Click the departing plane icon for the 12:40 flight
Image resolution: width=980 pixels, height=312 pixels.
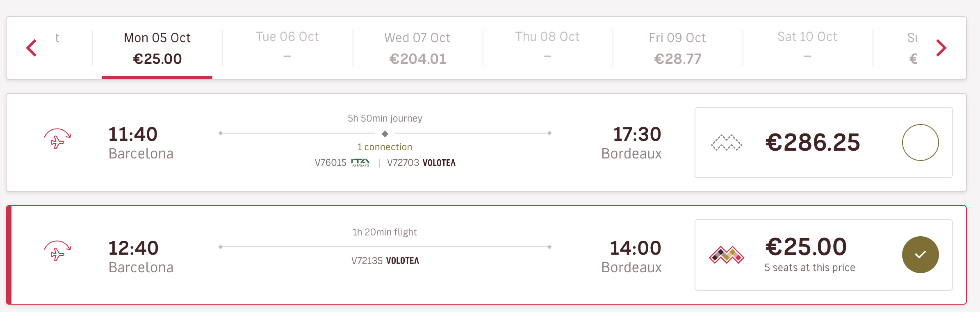click(58, 251)
